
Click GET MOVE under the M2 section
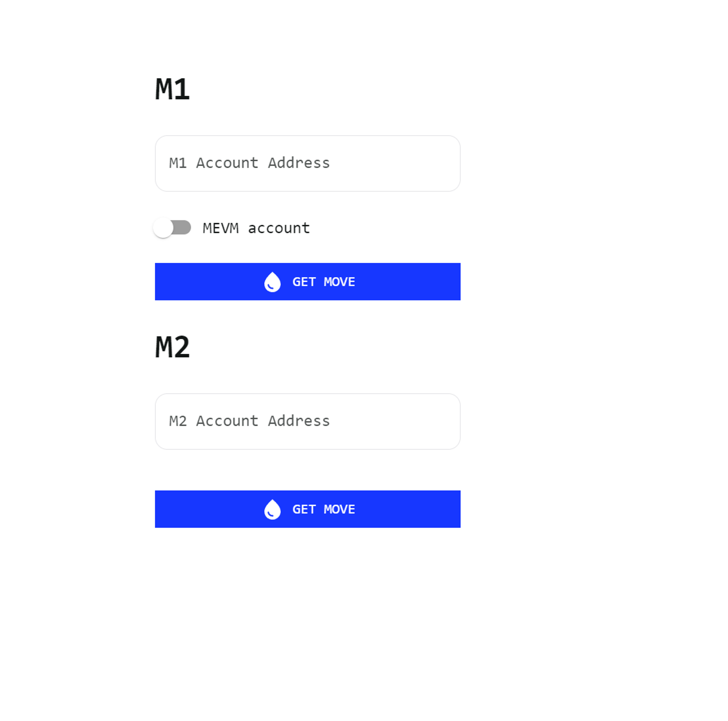click(x=308, y=509)
